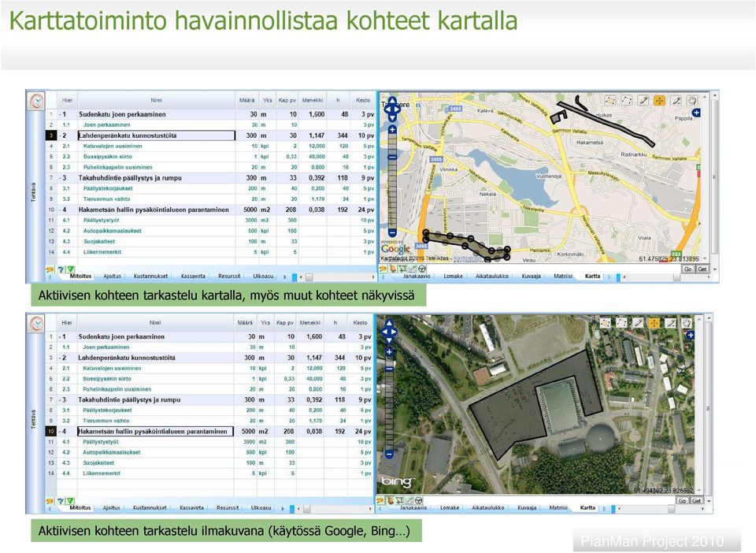Image resolution: width=756 pixels, height=553 pixels.
Task: Zoom out with the bottom minus button on the Google map
Action: point(392,232)
